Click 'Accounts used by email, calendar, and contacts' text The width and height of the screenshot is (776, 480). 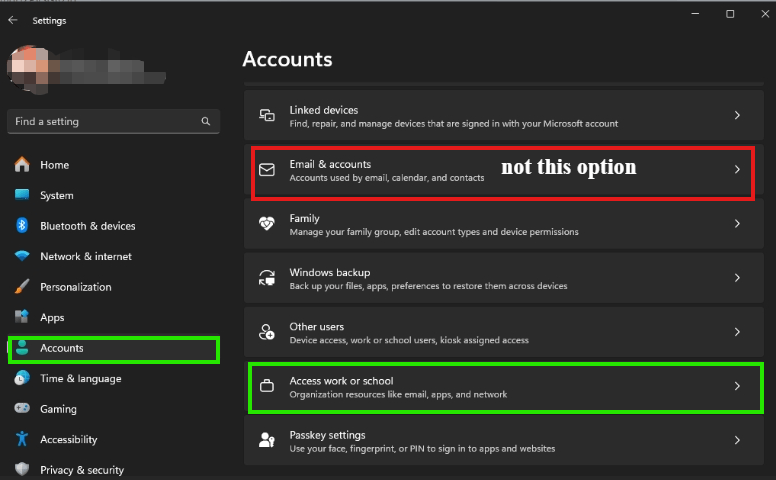tap(387, 178)
